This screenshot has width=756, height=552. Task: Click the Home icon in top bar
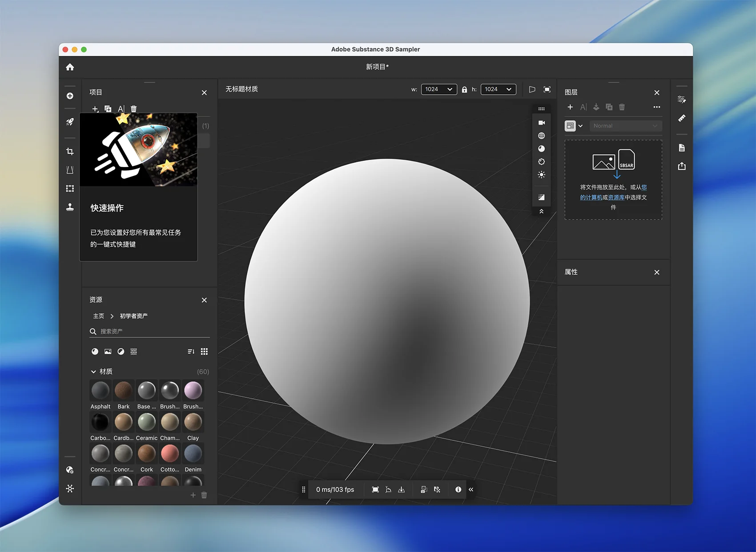pyautogui.click(x=70, y=67)
